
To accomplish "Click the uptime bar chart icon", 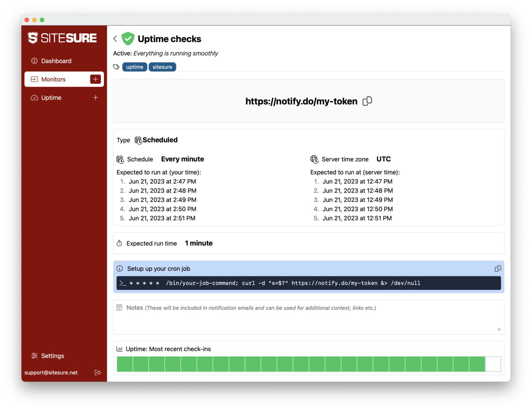I will point(119,349).
